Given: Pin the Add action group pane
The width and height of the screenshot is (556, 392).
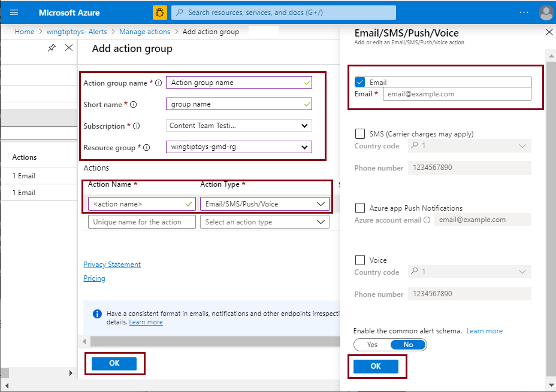Looking at the screenshot, I should click(52, 47).
